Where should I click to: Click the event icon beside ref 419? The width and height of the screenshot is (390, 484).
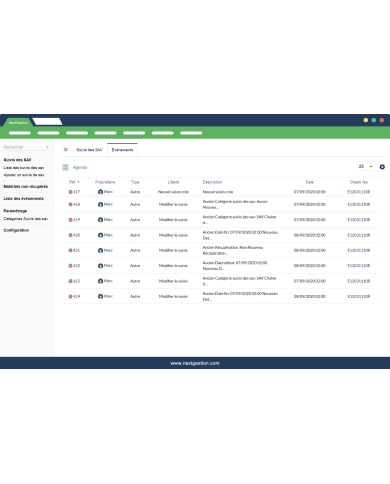(x=70, y=220)
